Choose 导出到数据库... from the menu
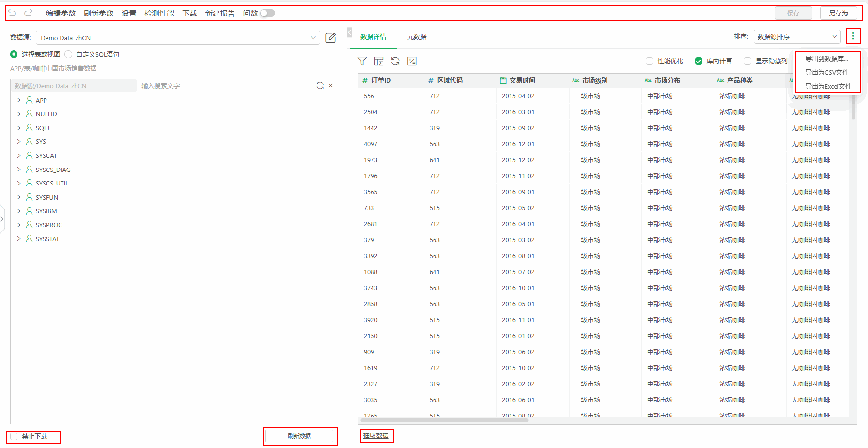This screenshot has width=868, height=448. coord(828,59)
